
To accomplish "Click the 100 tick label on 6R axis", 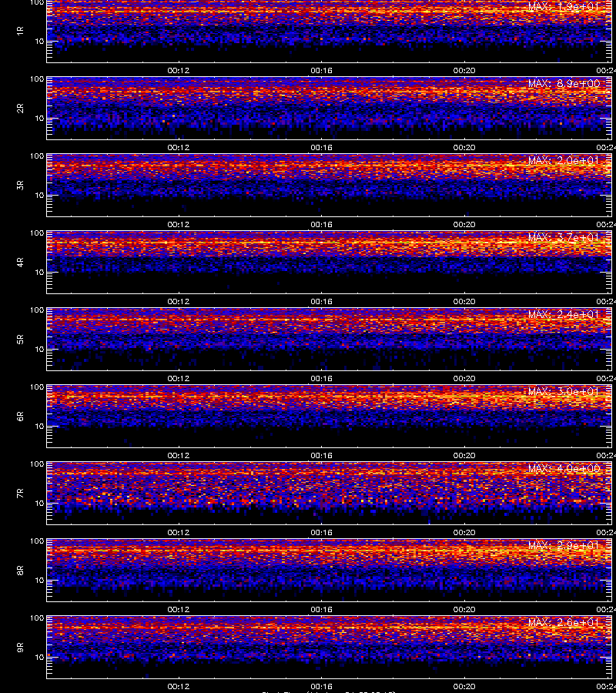I will 37,387.
